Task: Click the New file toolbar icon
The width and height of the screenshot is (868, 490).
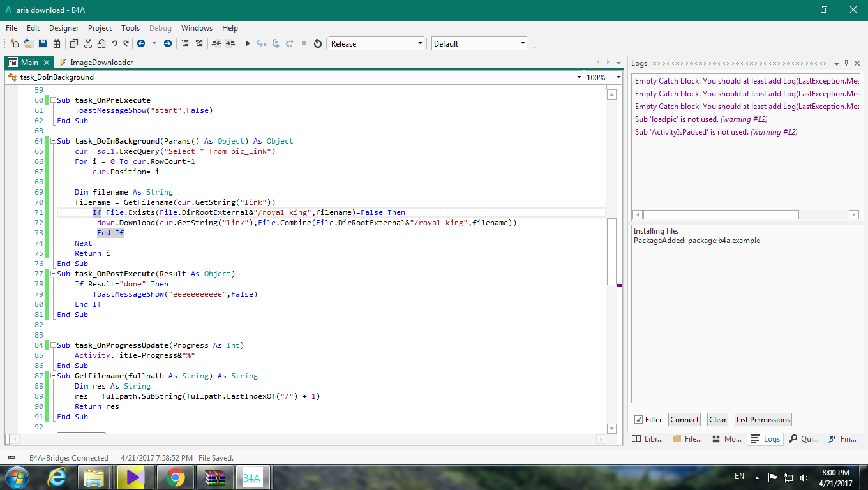Action: [14, 43]
